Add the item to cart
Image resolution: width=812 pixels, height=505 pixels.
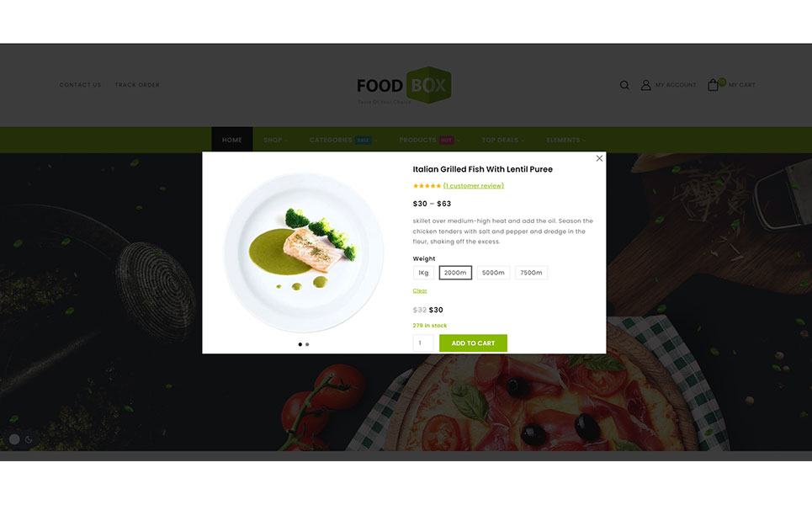(x=474, y=343)
